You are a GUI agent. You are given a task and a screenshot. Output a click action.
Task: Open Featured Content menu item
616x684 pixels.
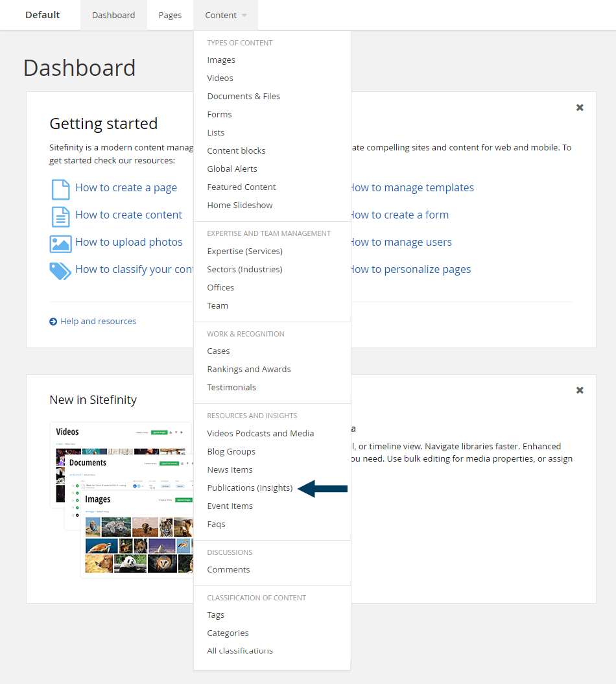pyautogui.click(x=241, y=187)
